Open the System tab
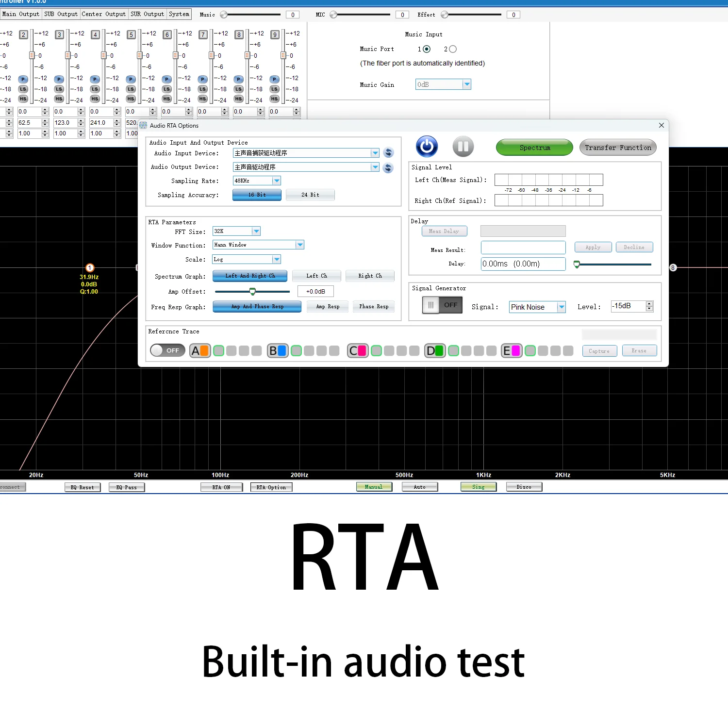 coord(179,14)
